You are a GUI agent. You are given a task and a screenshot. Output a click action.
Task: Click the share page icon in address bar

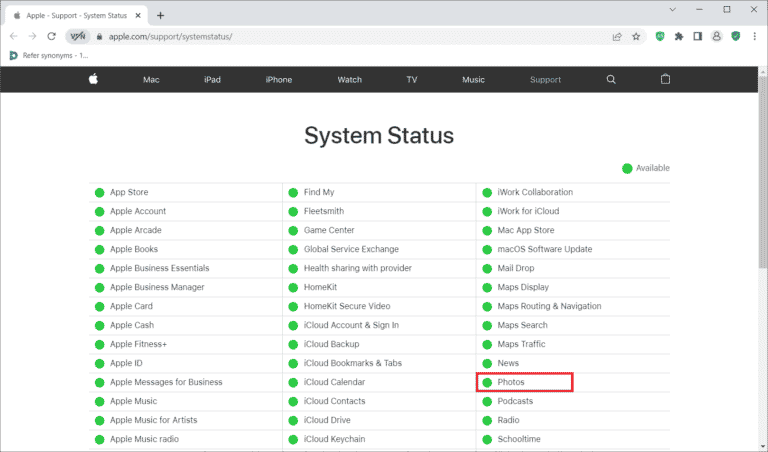(616, 36)
